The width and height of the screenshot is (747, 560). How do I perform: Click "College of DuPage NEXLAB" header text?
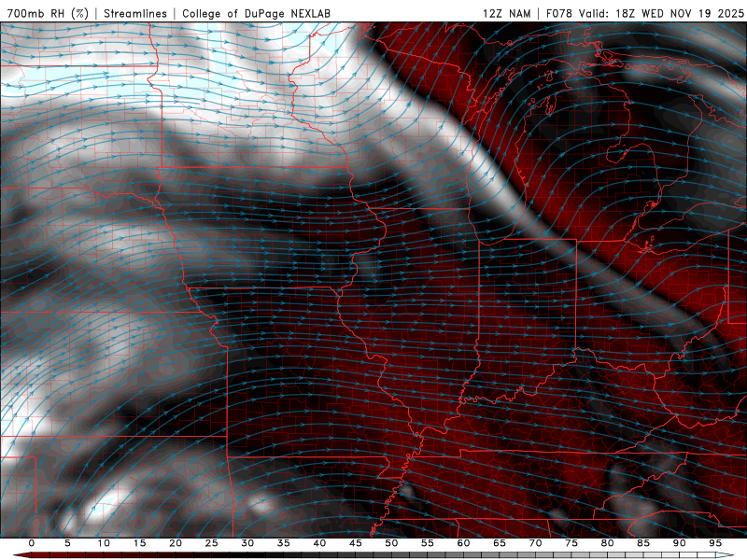(x=256, y=13)
